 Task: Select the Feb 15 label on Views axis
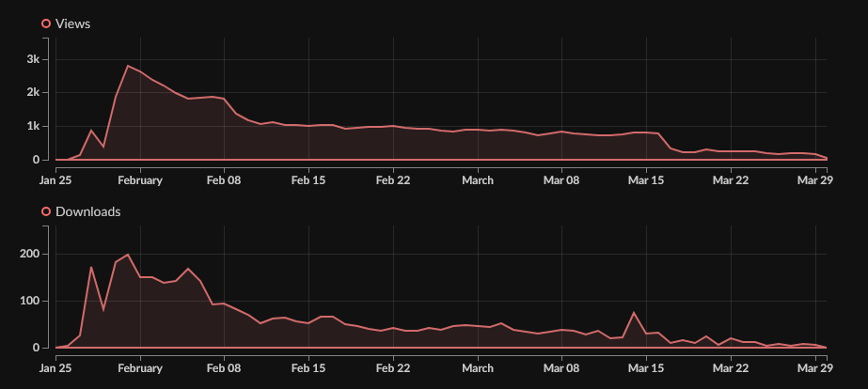[308, 181]
